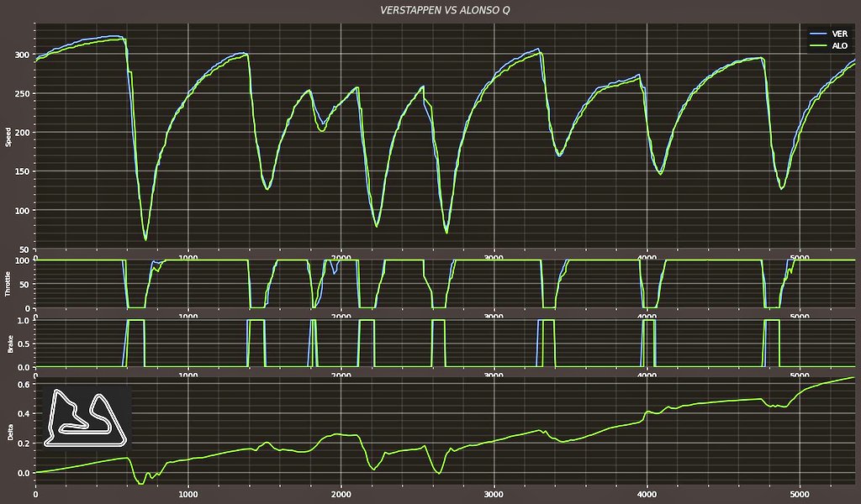Click the 'Delta' y-axis label

[9, 432]
